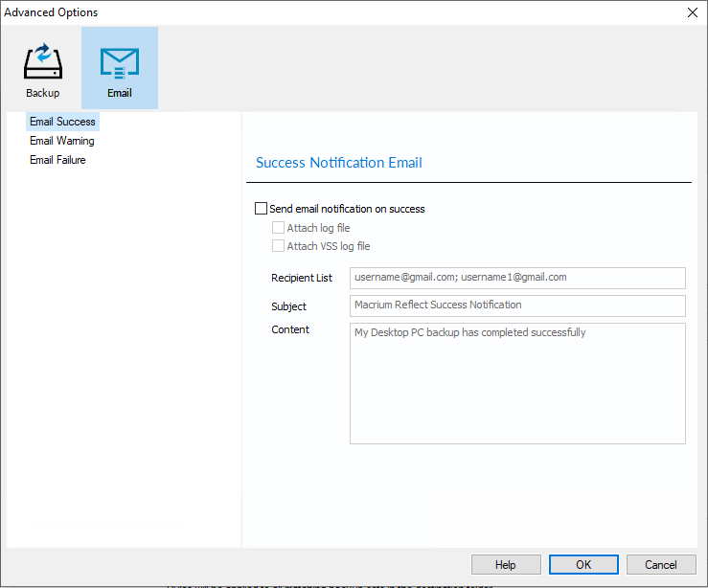The width and height of the screenshot is (708, 588).
Task: Switch to the Email Failure page
Action: (x=57, y=160)
